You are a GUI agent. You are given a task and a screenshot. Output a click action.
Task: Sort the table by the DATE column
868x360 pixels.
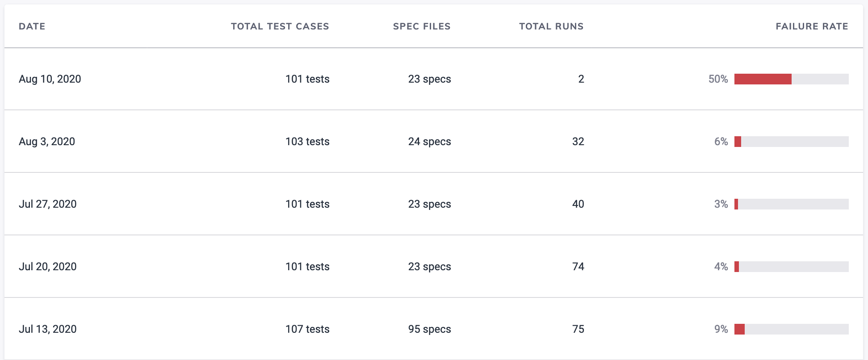(x=32, y=26)
